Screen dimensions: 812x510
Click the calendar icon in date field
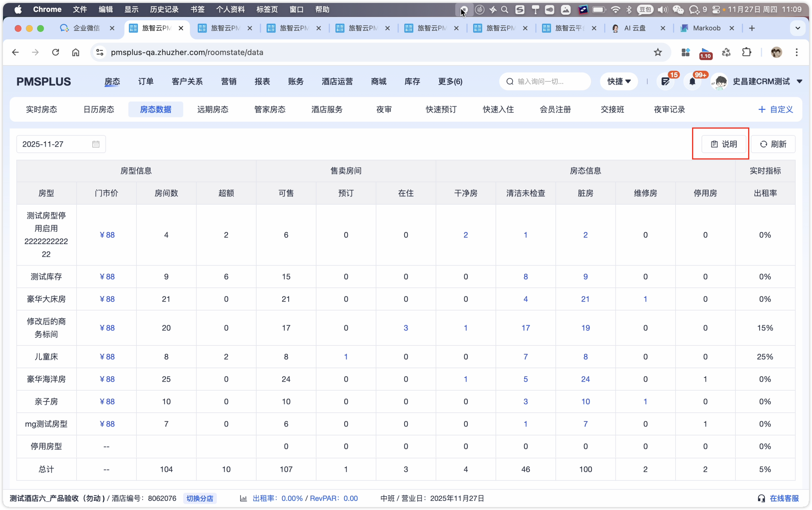(96, 144)
